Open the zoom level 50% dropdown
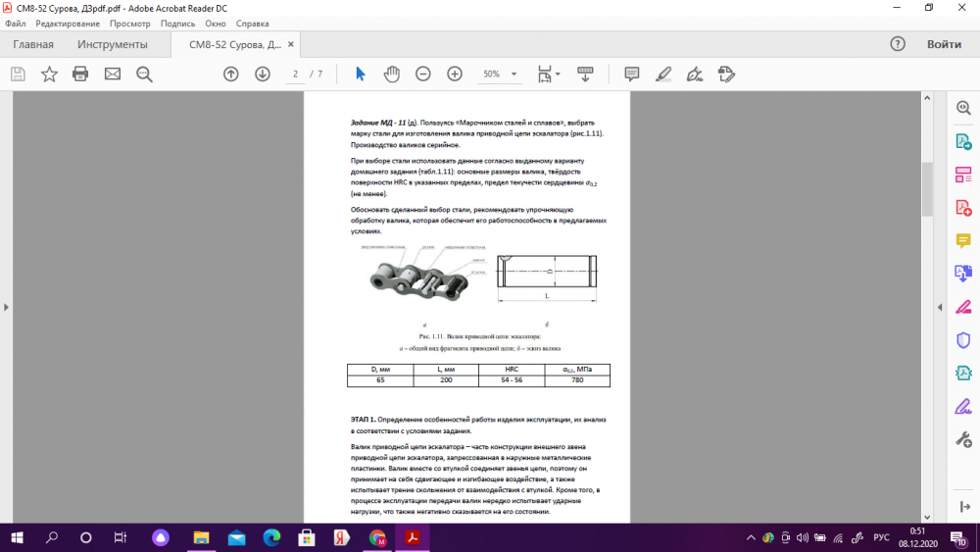 point(498,74)
